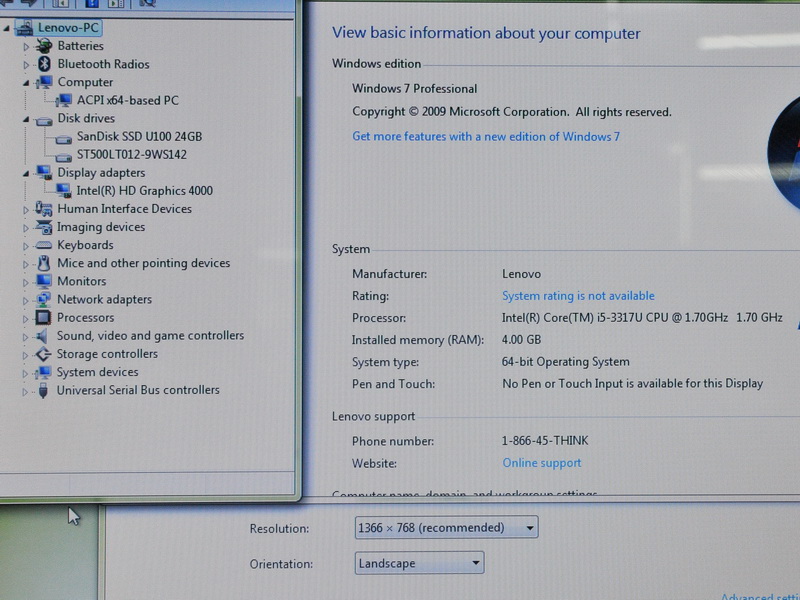The image size is (800, 600).
Task: Collapse the Computer node
Action: click(26, 83)
